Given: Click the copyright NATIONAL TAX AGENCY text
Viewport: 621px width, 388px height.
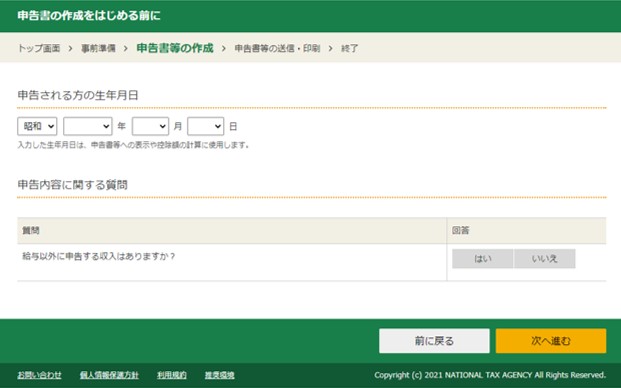Looking at the screenshot, I should click(490, 375).
